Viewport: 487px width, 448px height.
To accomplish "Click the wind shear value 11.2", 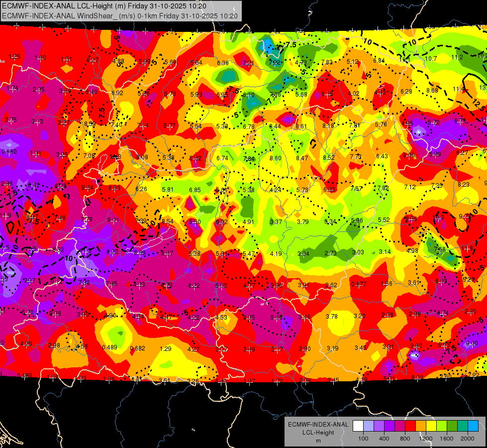I will pos(457,57).
